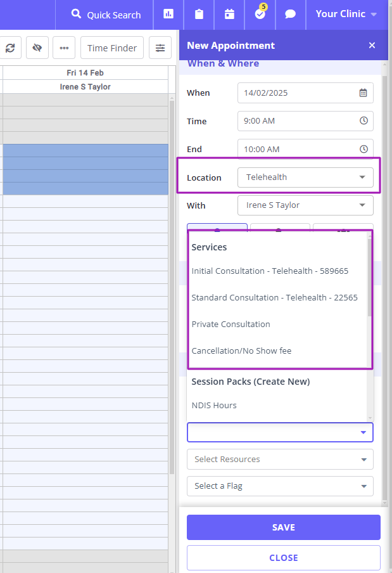Expand the Location Telehealth dropdown
Image resolution: width=392 pixels, height=573 pixels.
tap(305, 177)
